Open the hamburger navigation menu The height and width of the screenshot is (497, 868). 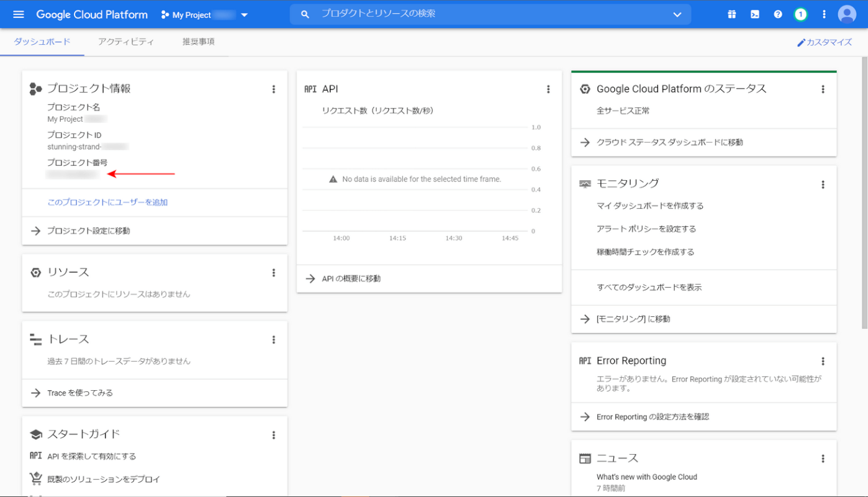point(19,14)
